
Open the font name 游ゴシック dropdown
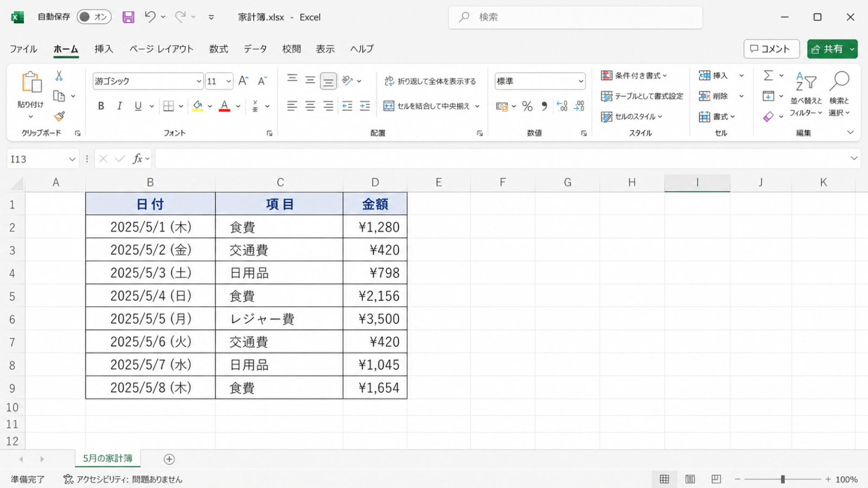click(x=199, y=81)
